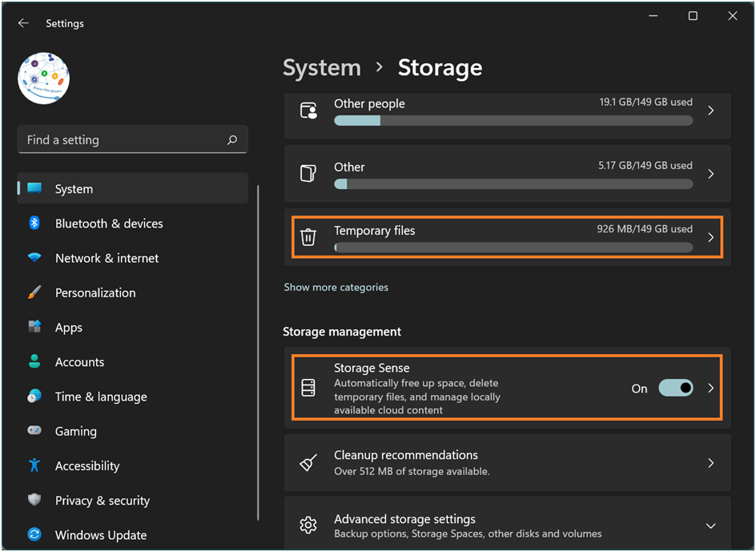Click the Other category icon

coord(308,173)
